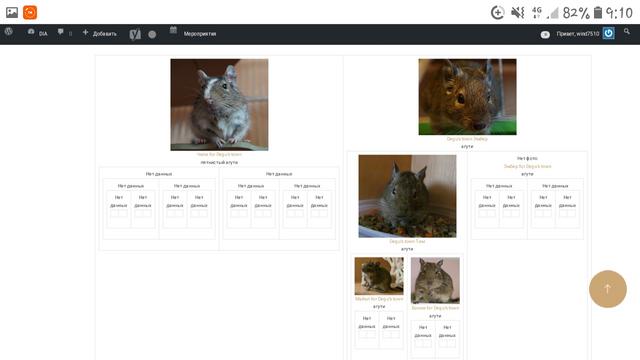
Task: Tap the battery status icon
Action: 598,12
